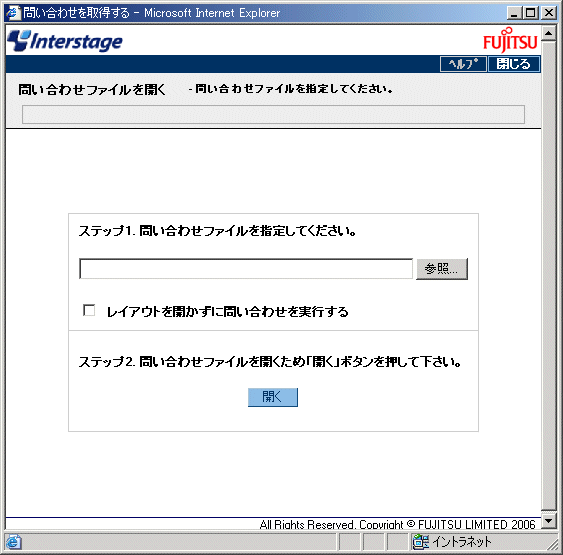563x555 pixels.
Task: Click the Interstage logo
Action: pos(65,41)
